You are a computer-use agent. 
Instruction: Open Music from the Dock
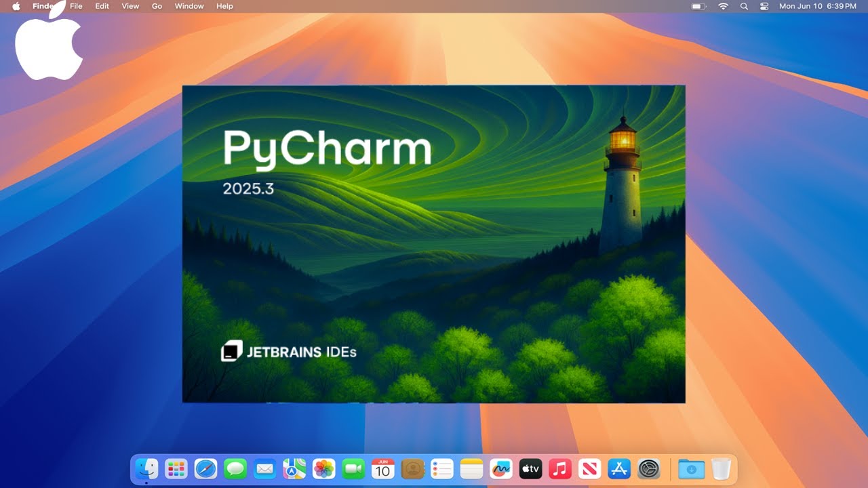click(x=560, y=468)
